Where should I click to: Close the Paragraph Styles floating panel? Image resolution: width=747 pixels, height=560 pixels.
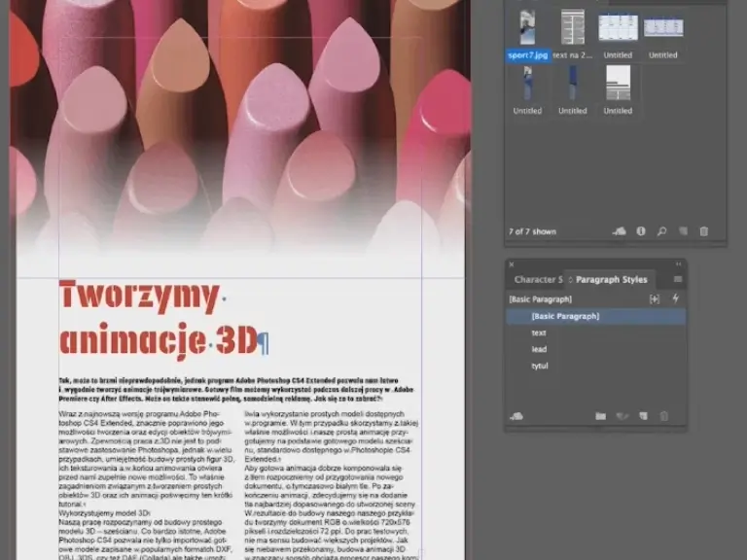[511, 263]
